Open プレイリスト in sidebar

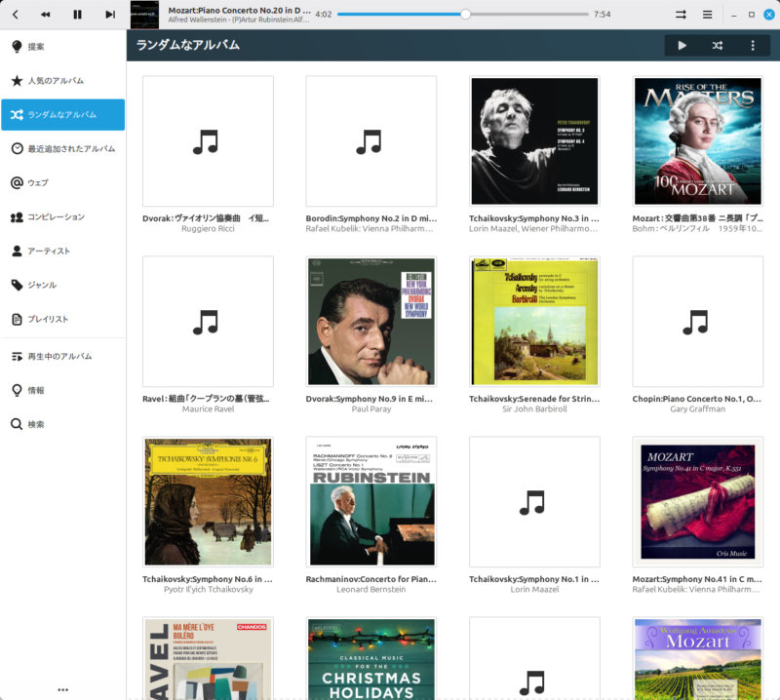(x=63, y=319)
